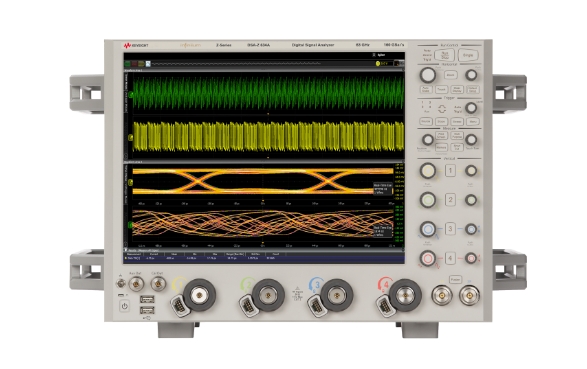Toggle vertical channel 1 button
Screen dimensions: 587x369
tap(450, 171)
